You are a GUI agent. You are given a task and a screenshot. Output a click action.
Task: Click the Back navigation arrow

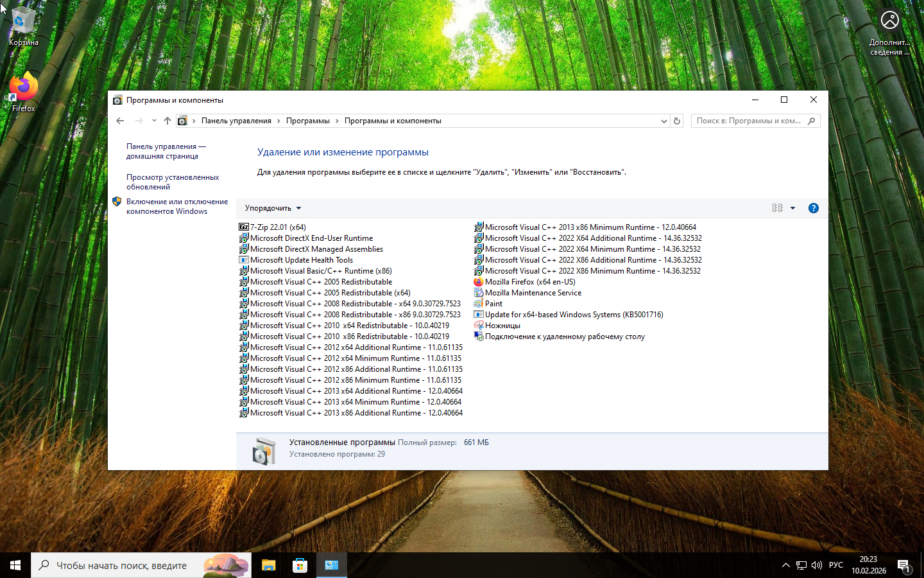point(120,121)
